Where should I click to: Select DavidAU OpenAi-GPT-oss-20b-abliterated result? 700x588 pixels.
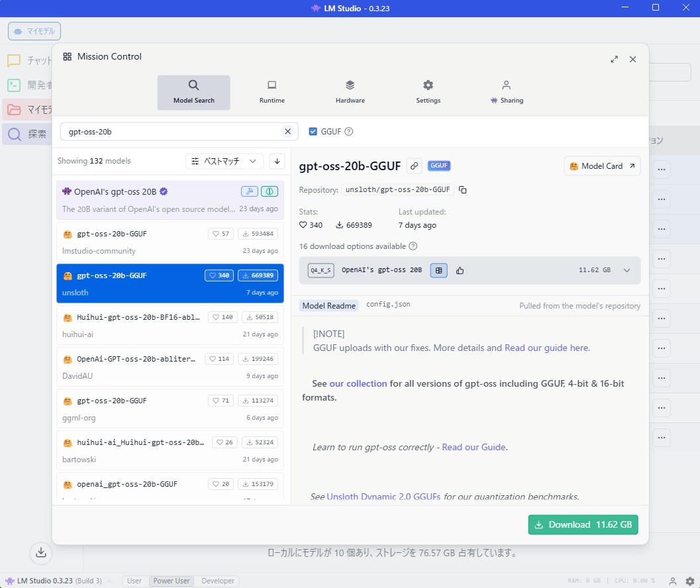170,367
